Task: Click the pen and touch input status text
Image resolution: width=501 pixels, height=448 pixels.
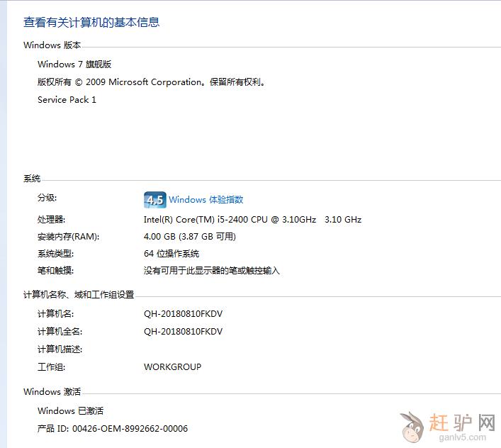Action: click(x=211, y=271)
